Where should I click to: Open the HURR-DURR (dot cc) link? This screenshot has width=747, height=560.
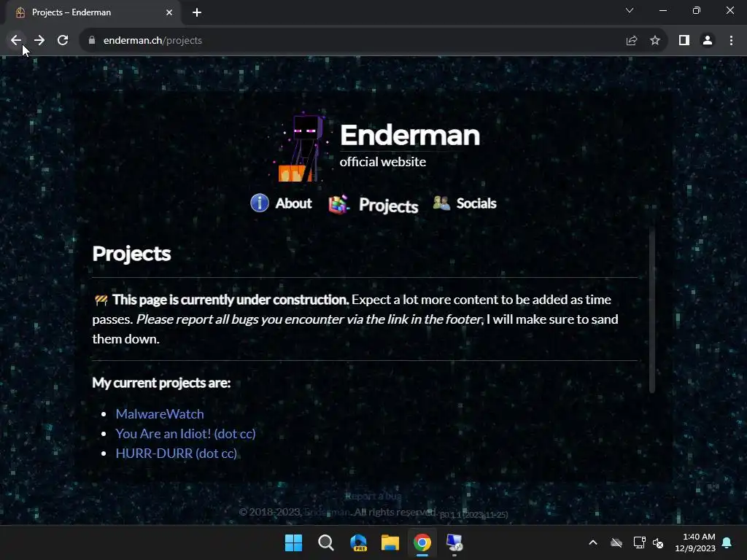coord(177,454)
